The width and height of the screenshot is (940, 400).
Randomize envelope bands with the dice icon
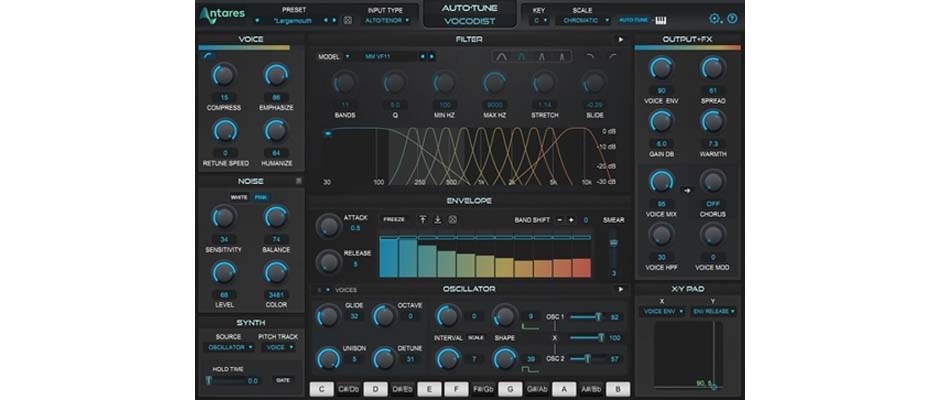point(453,219)
